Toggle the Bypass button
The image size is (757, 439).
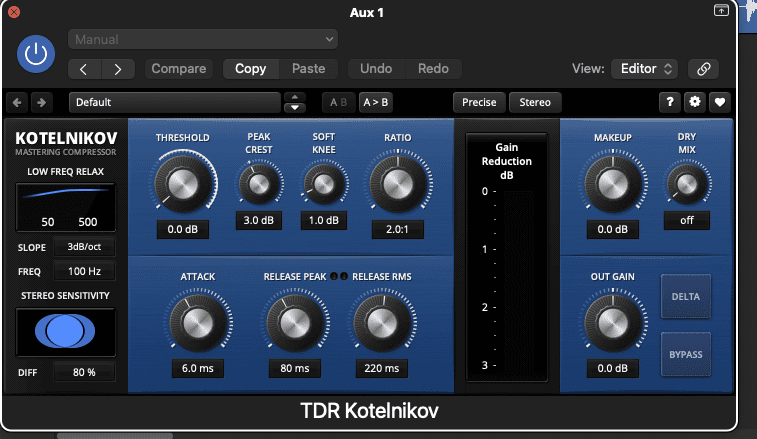click(686, 354)
